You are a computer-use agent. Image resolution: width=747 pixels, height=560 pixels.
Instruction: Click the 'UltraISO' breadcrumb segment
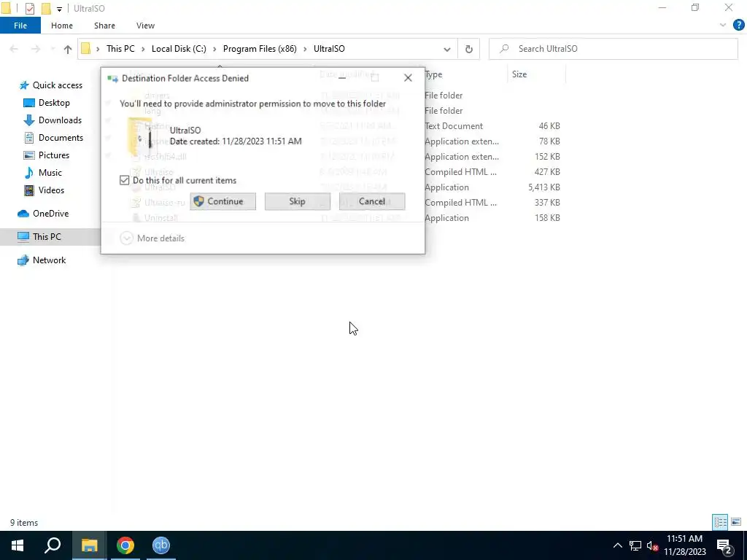329,49
